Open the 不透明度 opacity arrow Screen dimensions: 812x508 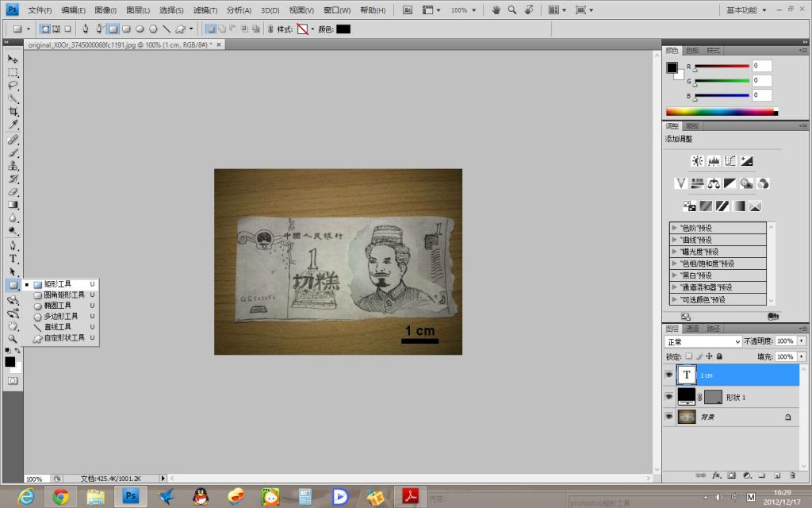coord(801,341)
